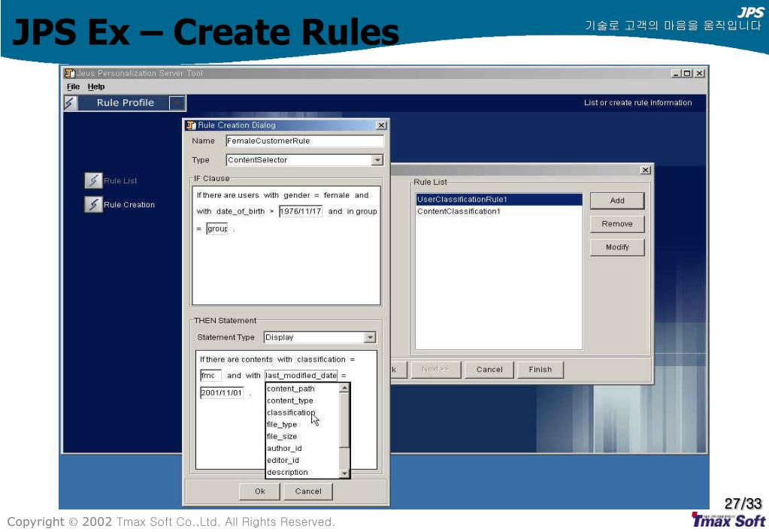Click the attribute list scroll up arrow
This screenshot has width=769, height=532.
(x=344, y=388)
